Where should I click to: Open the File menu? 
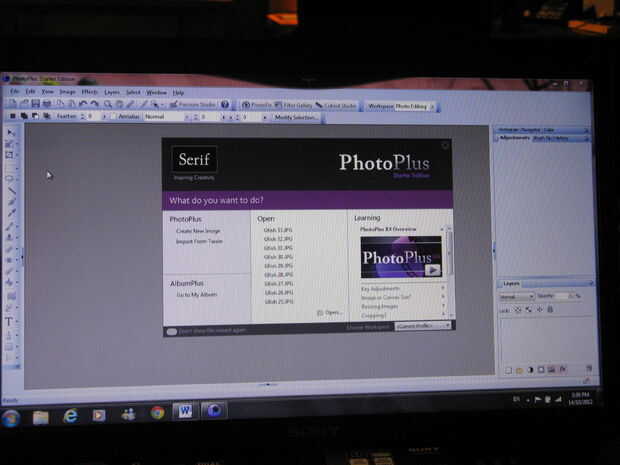click(x=15, y=91)
